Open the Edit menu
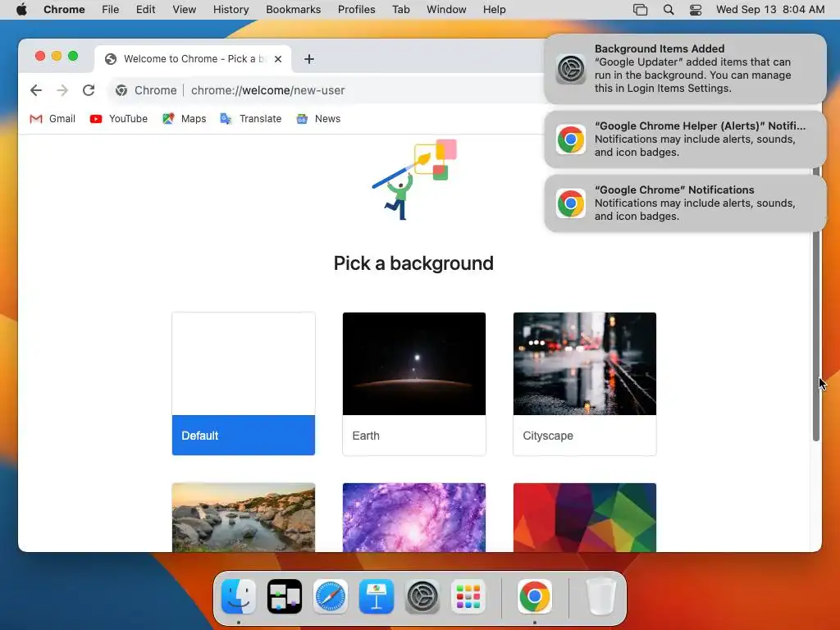The width and height of the screenshot is (840, 630). pyautogui.click(x=145, y=10)
